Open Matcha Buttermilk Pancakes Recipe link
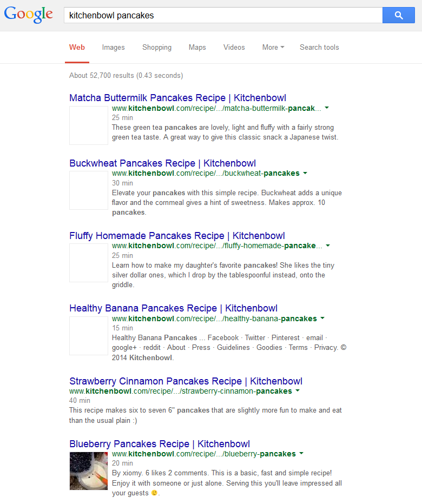The height and width of the screenshot is (504, 422). point(177,98)
